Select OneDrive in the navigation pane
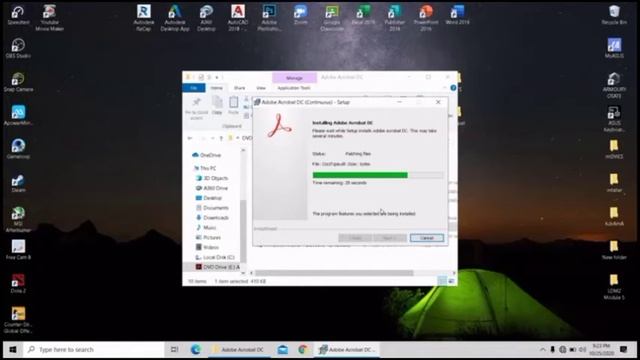The width and height of the screenshot is (640, 360). [207, 155]
